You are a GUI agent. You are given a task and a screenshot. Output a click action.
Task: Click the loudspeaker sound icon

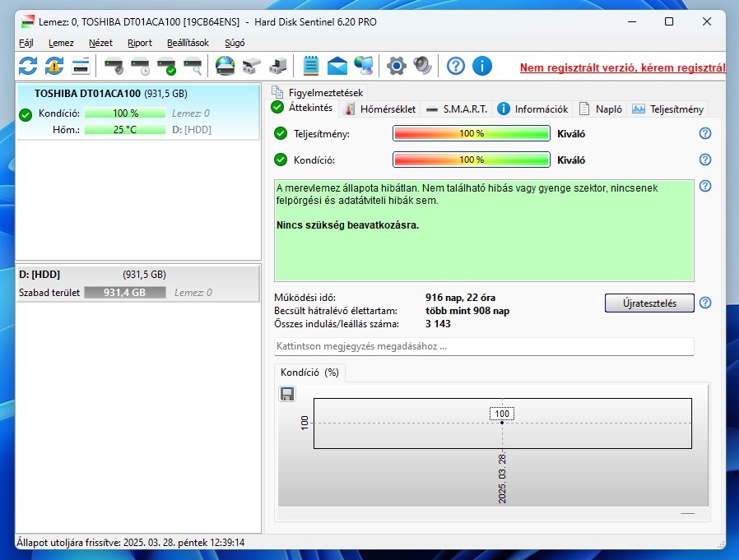pyautogui.click(x=422, y=66)
